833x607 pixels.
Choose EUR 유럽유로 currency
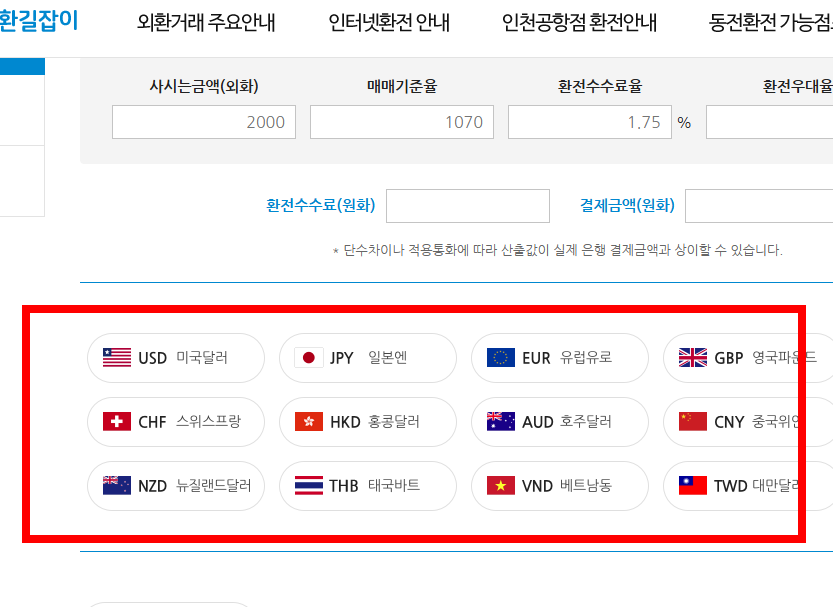(x=560, y=357)
